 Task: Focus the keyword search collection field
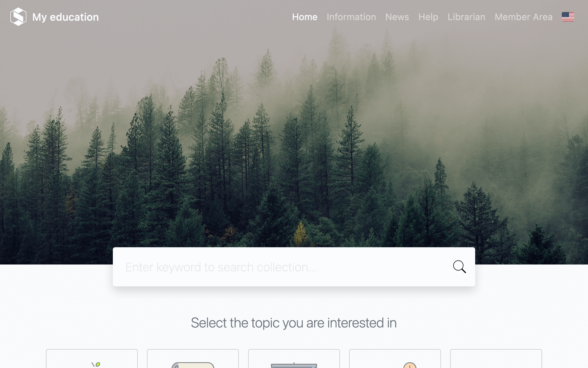(x=287, y=267)
